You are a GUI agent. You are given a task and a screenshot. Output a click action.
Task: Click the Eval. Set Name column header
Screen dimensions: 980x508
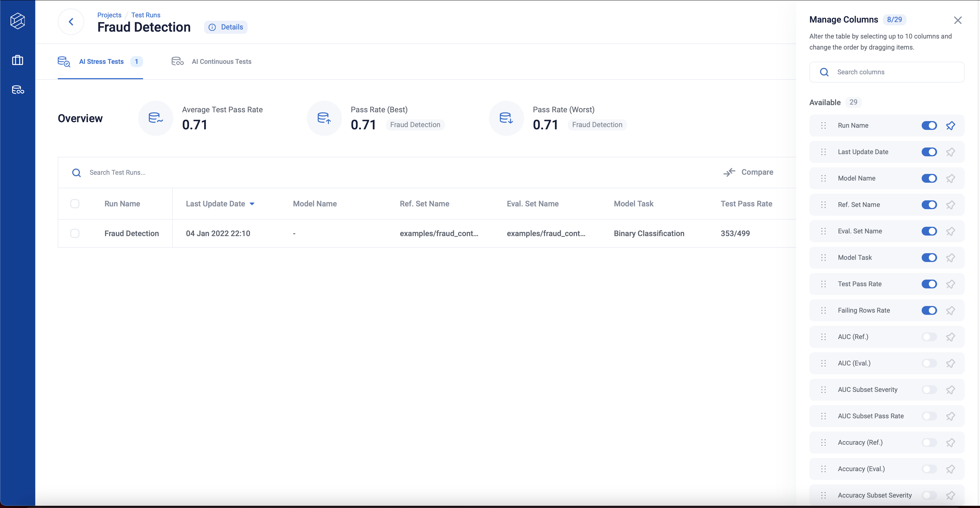point(533,204)
